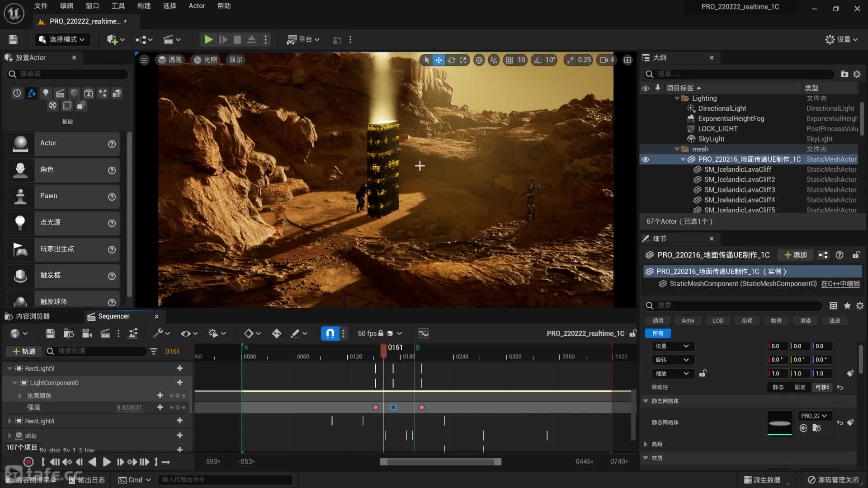The image size is (868, 488).
Task: Click the 在C++中编辑 link
Action: click(840, 284)
